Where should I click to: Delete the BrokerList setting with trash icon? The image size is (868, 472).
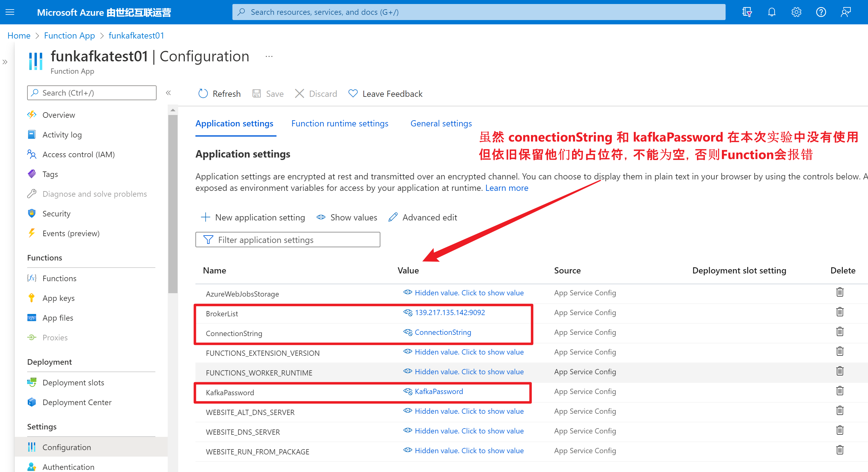click(x=839, y=312)
